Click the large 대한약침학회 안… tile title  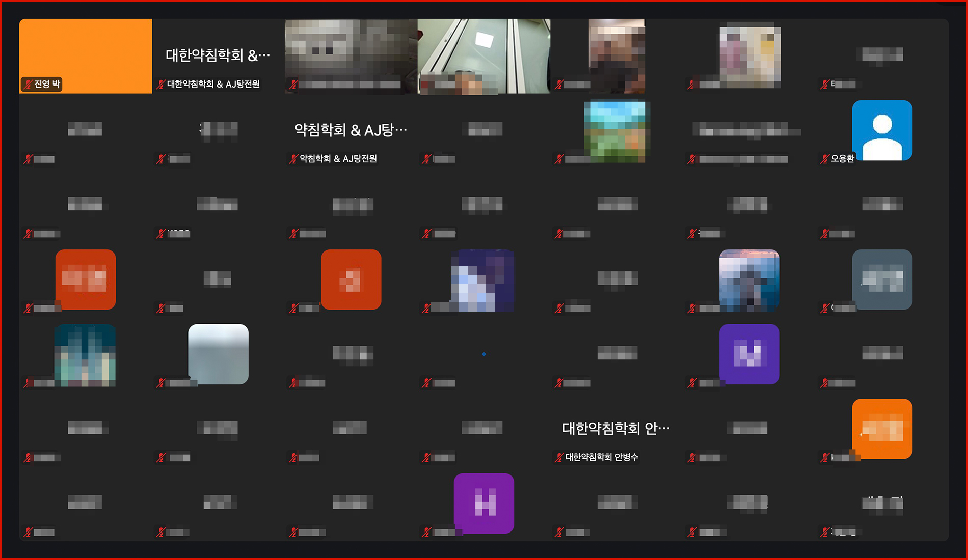(616, 428)
